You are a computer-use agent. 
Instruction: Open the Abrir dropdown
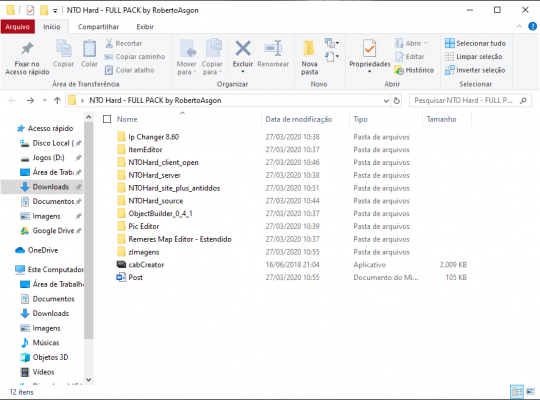click(x=411, y=43)
